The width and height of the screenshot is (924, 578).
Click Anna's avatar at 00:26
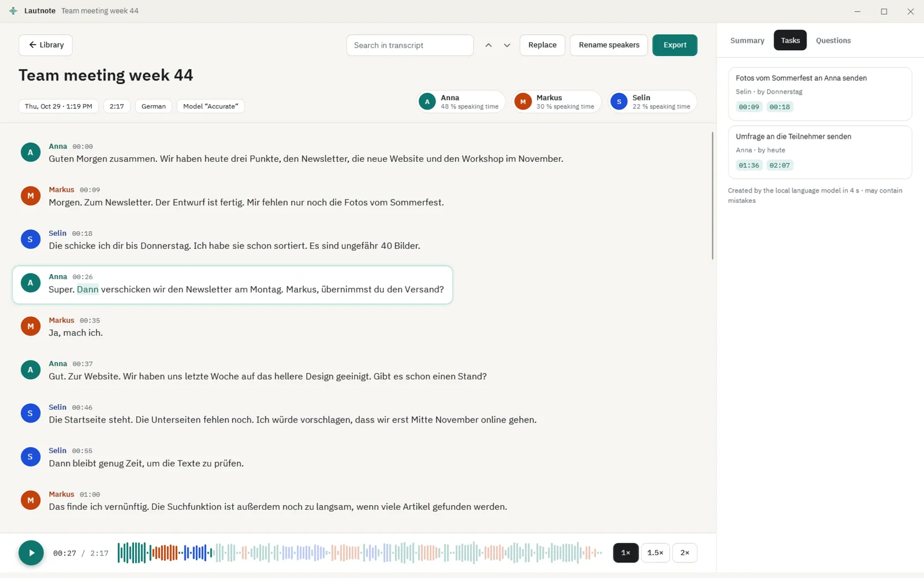pos(31,283)
